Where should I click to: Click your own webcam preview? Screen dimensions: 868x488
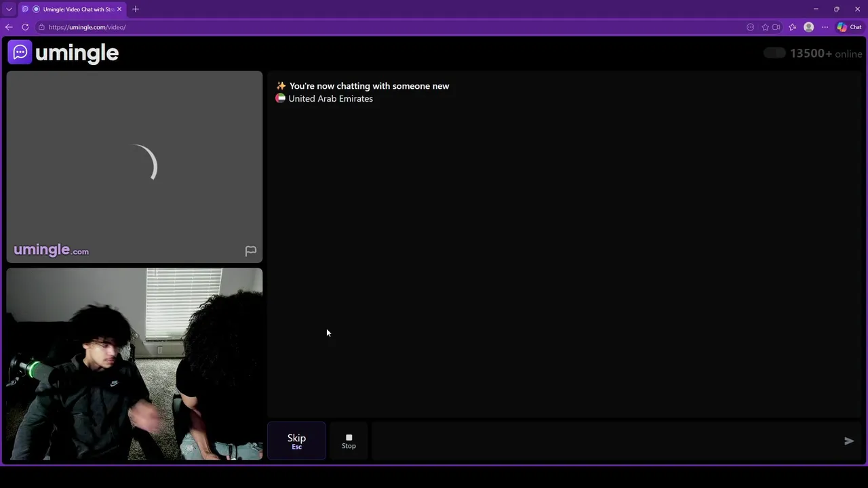click(x=134, y=364)
